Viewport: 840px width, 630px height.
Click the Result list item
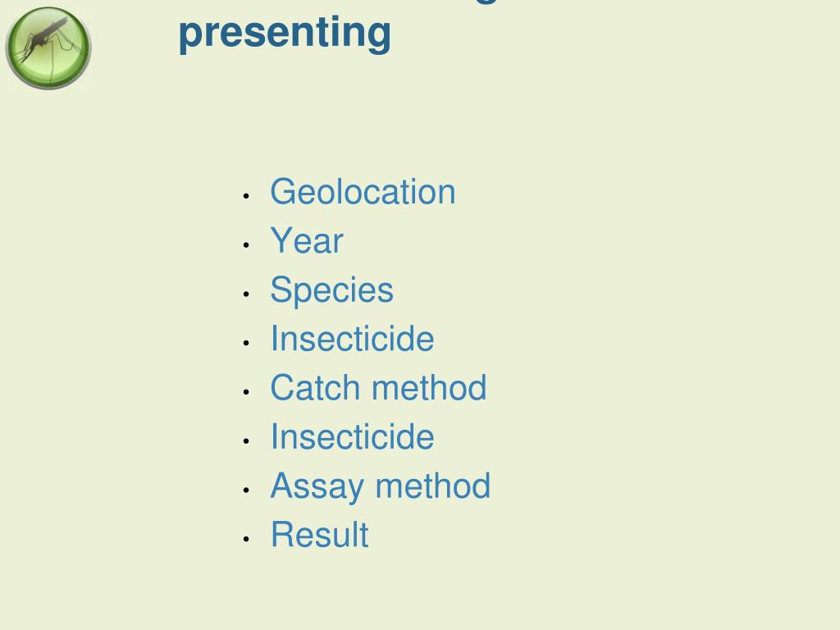(x=319, y=535)
